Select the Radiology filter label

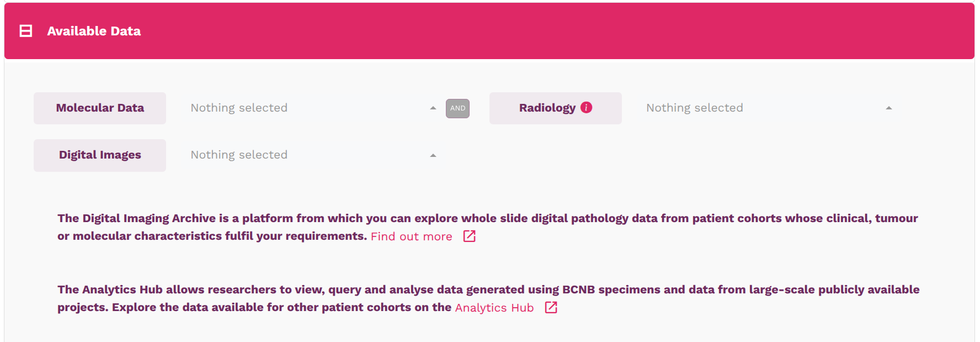[548, 108]
